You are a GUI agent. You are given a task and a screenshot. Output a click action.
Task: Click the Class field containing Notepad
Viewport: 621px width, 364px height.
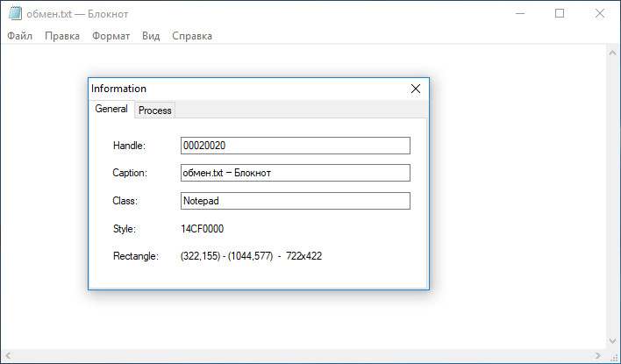tap(296, 201)
